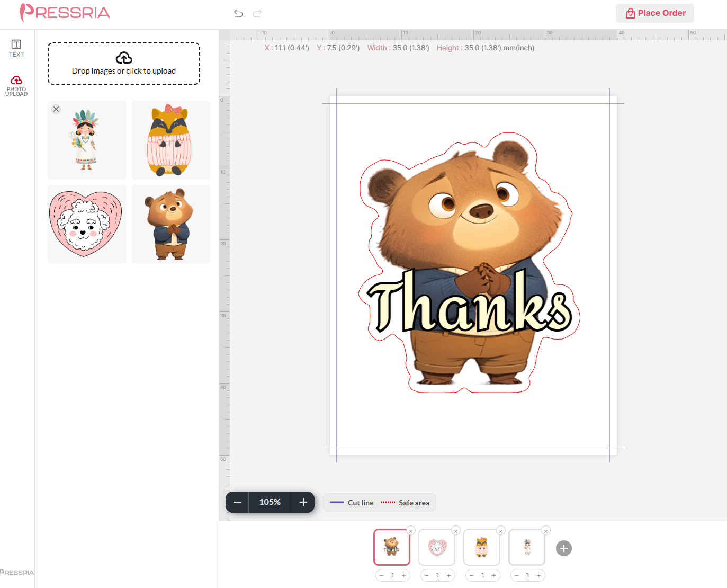Decrease quantity of heart sheep page

pos(426,575)
